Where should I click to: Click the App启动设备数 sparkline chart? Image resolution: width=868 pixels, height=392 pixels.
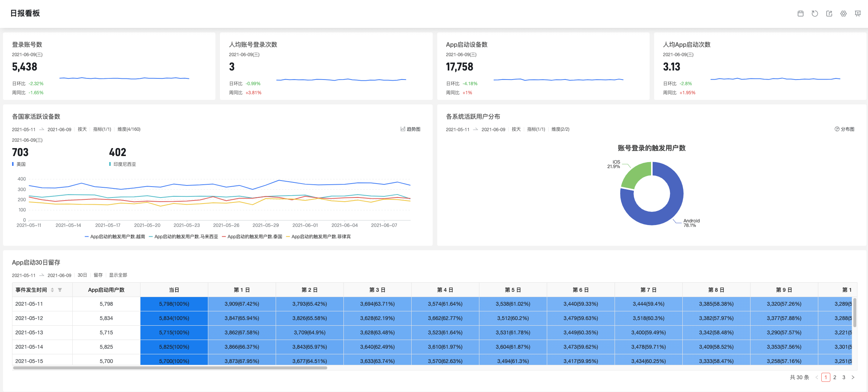[558, 80]
